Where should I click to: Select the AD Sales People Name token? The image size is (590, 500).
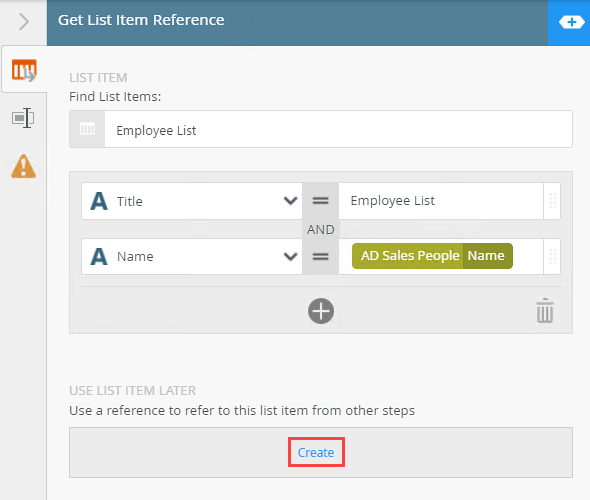(432, 256)
